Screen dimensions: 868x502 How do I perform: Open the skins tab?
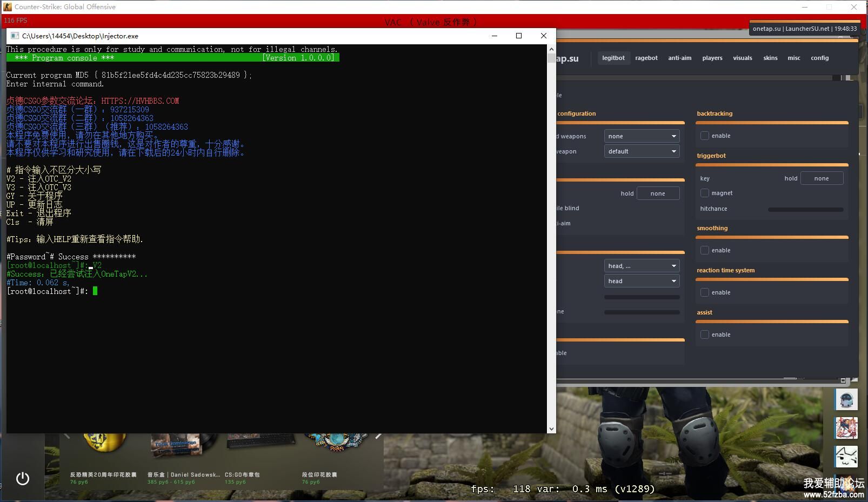point(771,58)
